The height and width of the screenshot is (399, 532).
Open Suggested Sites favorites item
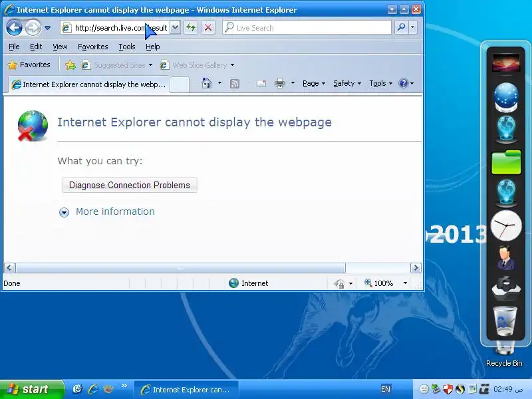click(113, 65)
